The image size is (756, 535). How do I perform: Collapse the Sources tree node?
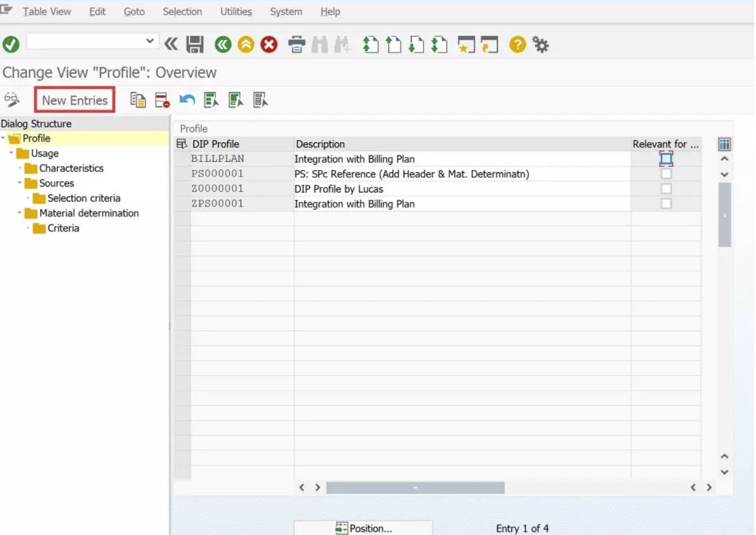click(20, 182)
